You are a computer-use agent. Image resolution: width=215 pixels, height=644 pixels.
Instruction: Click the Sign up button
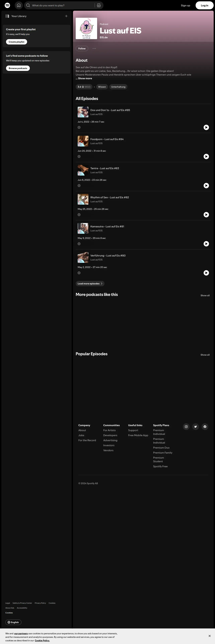coord(186,5)
